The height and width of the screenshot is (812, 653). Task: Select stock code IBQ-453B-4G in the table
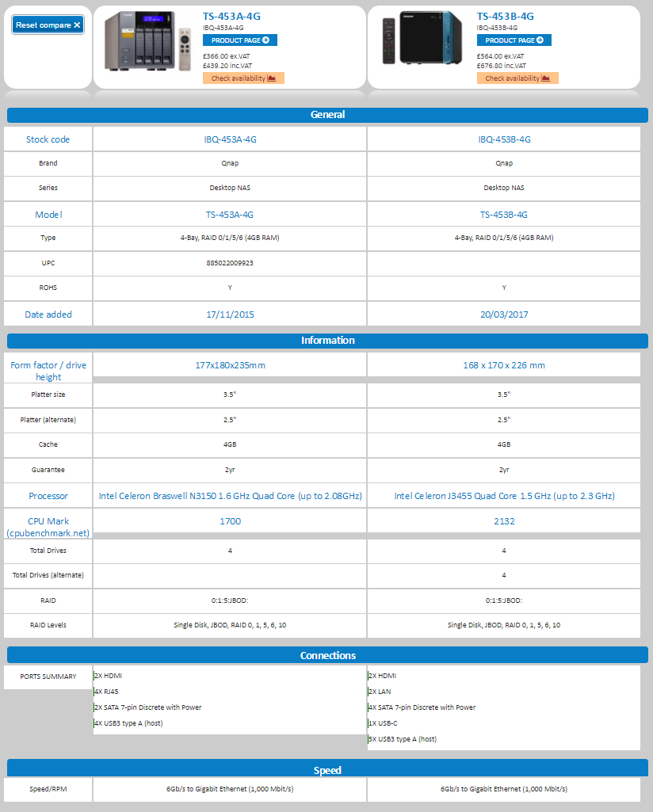(504, 139)
